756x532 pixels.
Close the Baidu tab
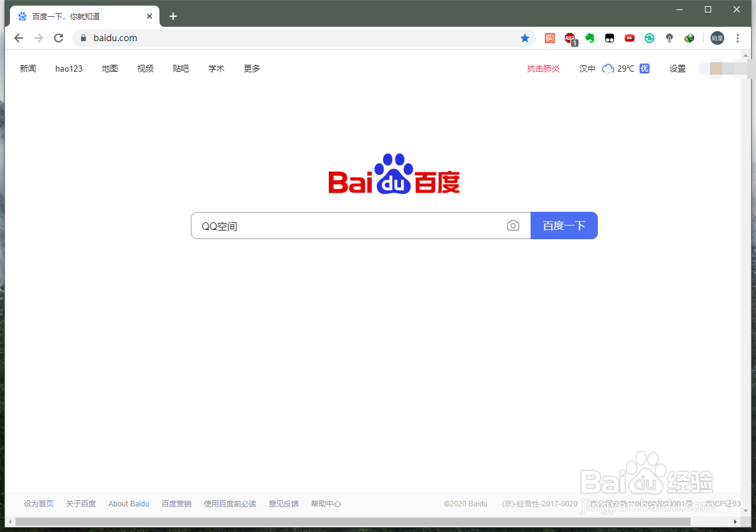[149, 16]
